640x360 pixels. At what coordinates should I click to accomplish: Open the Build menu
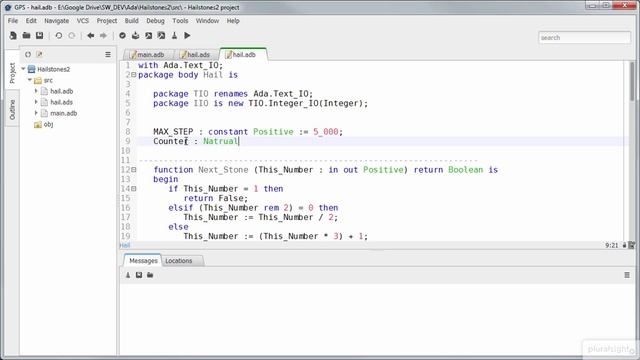131,21
